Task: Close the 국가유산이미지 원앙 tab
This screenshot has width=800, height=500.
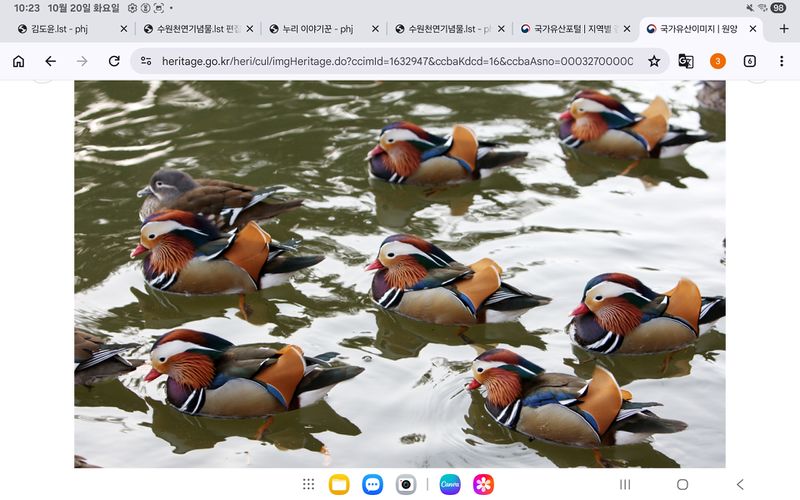Action: point(753,29)
